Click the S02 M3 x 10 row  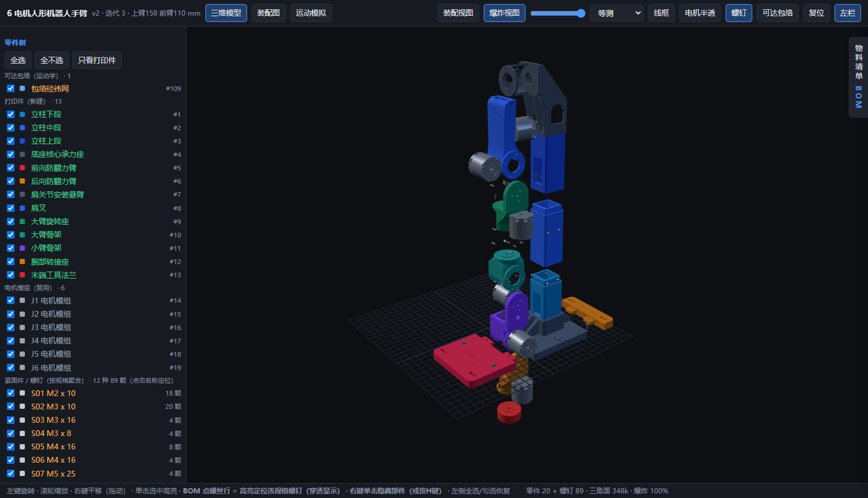click(93, 407)
